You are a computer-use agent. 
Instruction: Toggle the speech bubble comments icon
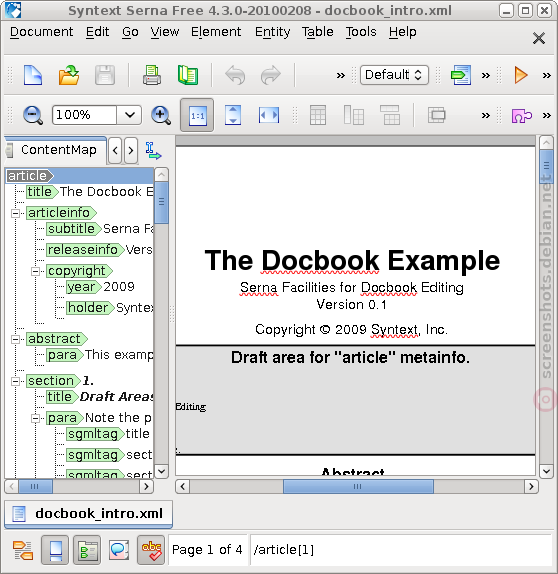point(119,550)
